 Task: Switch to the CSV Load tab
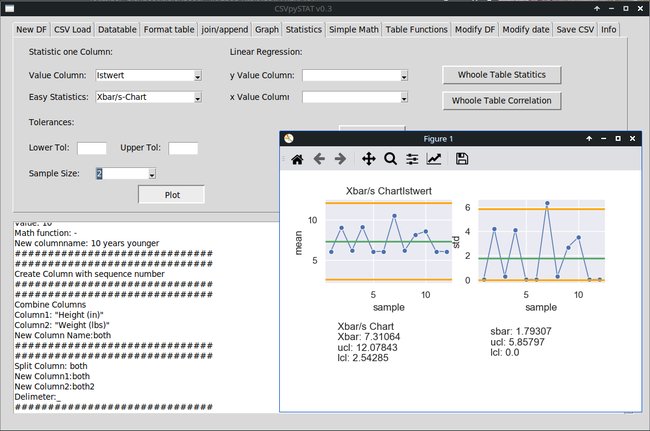[x=73, y=29]
